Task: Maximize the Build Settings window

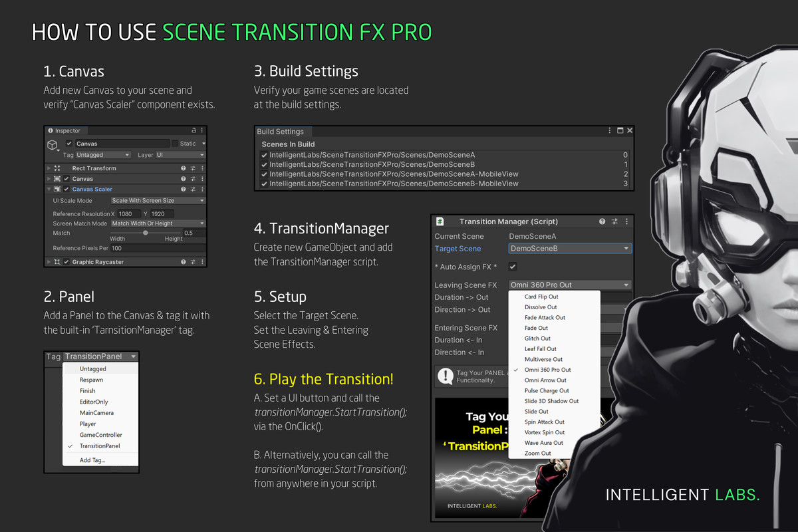Action: pyautogui.click(x=620, y=131)
